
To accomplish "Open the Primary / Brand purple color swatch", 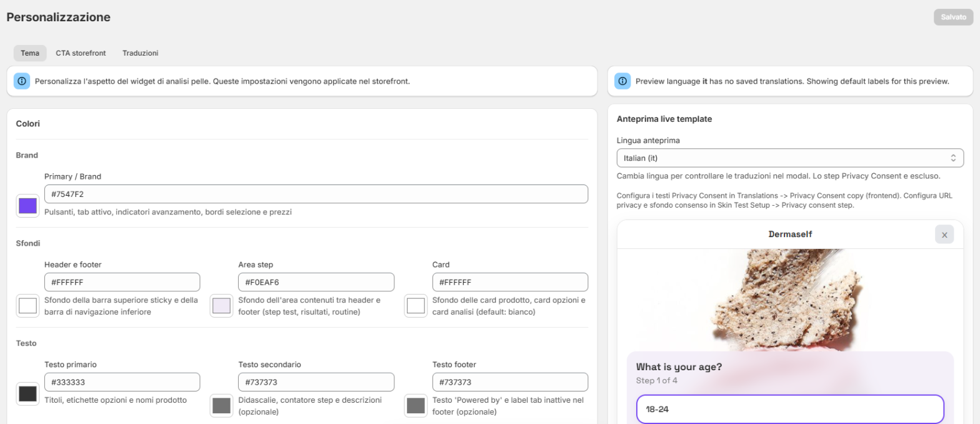I will click(x=27, y=206).
